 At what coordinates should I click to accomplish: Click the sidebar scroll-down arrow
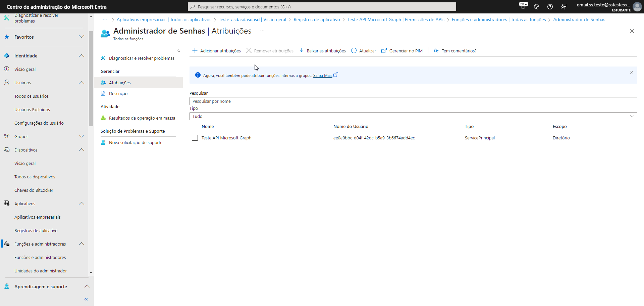tap(91, 273)
